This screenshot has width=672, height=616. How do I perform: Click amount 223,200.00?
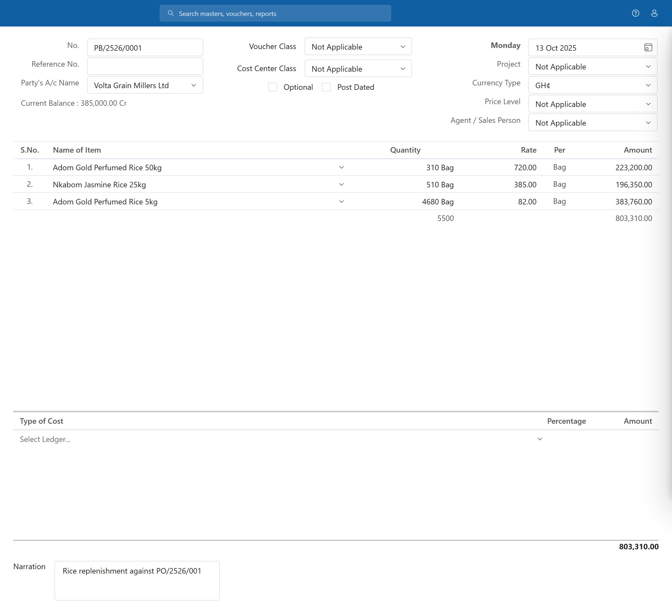(634, 167)
